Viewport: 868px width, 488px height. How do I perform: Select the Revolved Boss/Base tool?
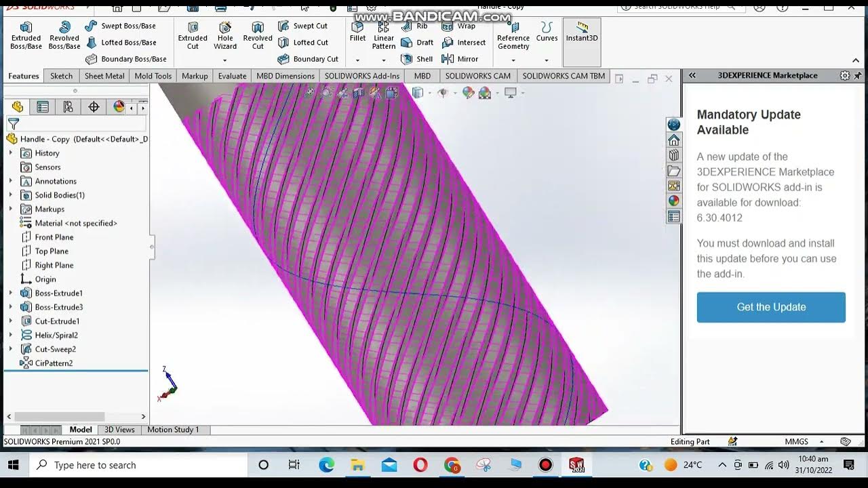coord(64,35)
